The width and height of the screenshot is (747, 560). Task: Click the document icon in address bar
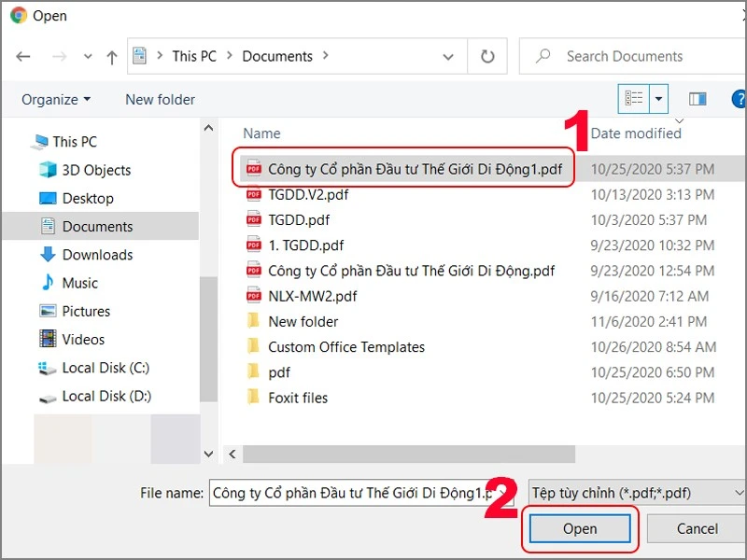pyautogui.click(x=139, y=56)
